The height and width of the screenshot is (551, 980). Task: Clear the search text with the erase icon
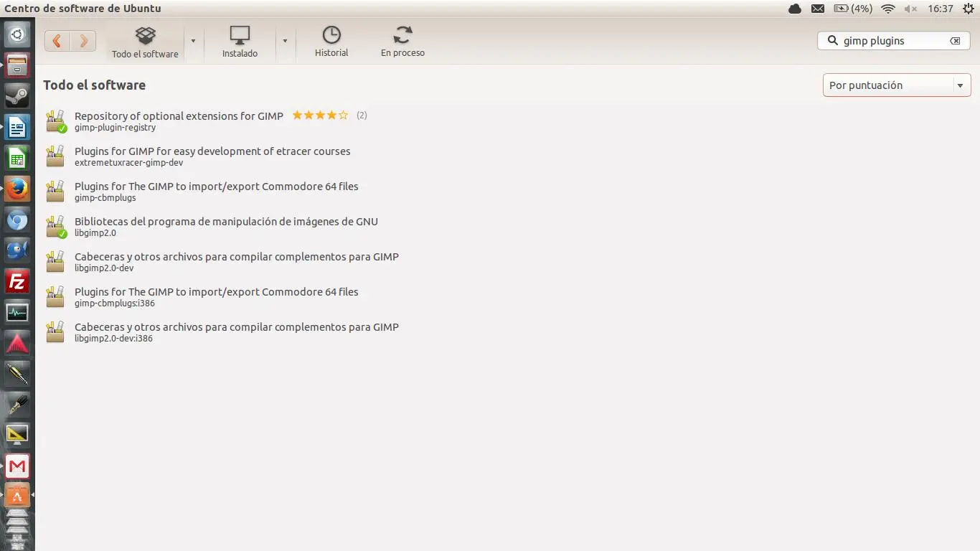[x=955, y=41]
